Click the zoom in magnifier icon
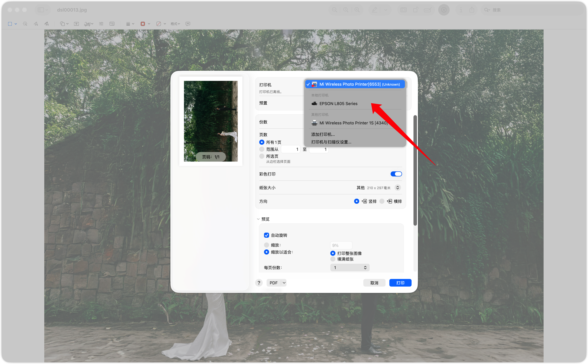This screenshot has width=588, height=364. click(x=357, y=10)
